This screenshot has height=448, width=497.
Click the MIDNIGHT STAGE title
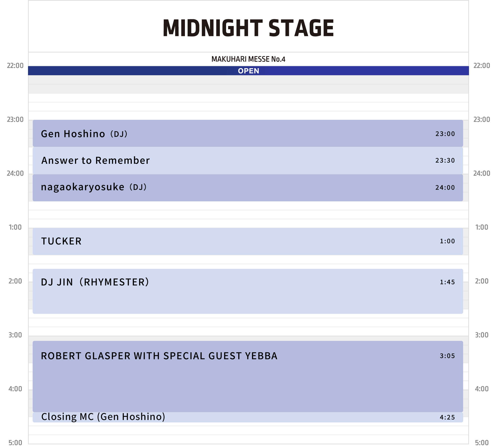pos(248,28)
